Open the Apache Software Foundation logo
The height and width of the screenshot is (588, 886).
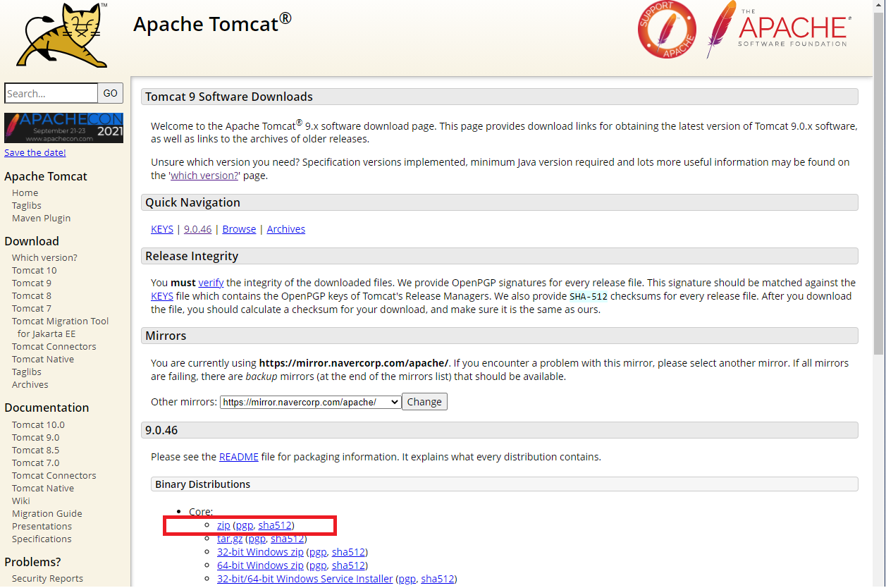[778, 29]
